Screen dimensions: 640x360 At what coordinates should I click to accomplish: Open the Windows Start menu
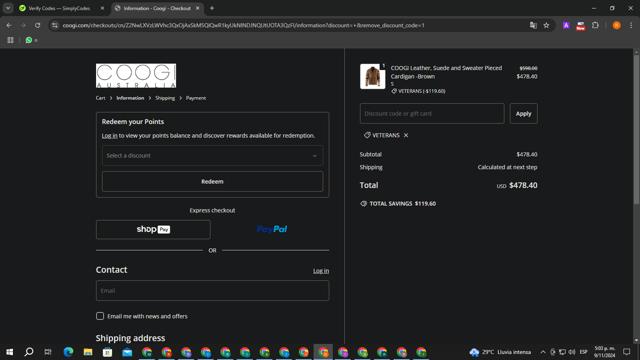[9, 352]
